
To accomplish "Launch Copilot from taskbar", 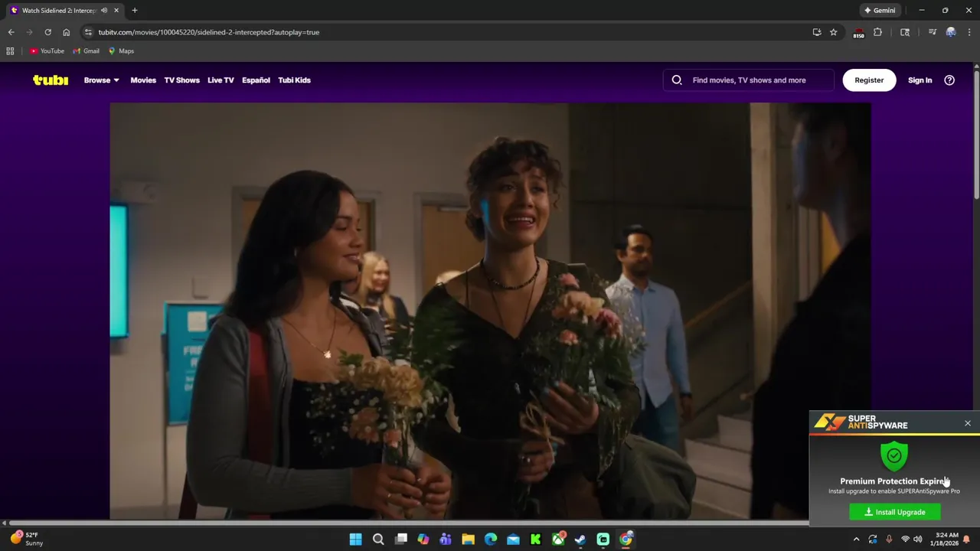I will pyautogui.click(x=423, y=540).
